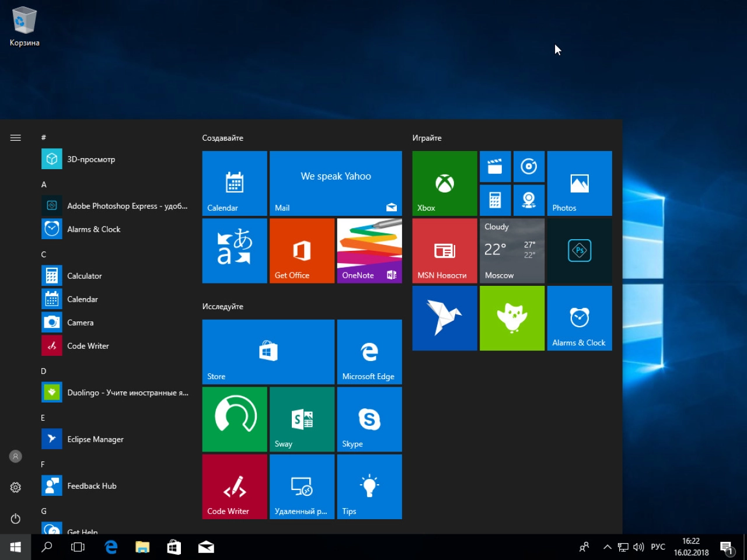Open the small Calculator tile
Screen dimensions: 747x560
[x=495, y=200]
